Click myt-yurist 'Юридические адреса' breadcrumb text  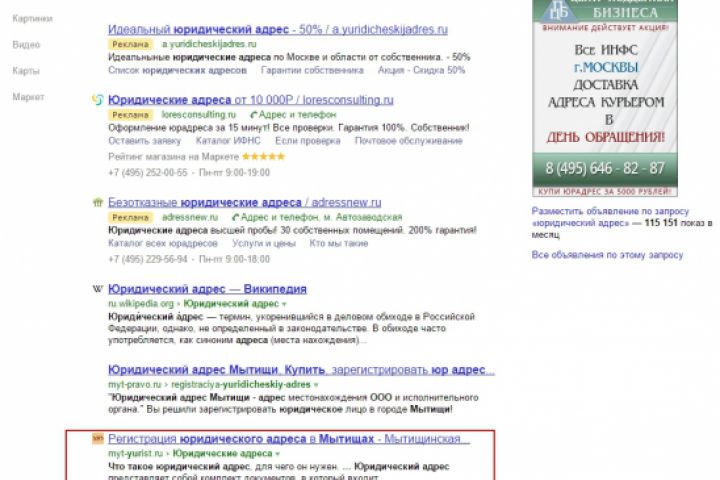[x=222, y=454]
